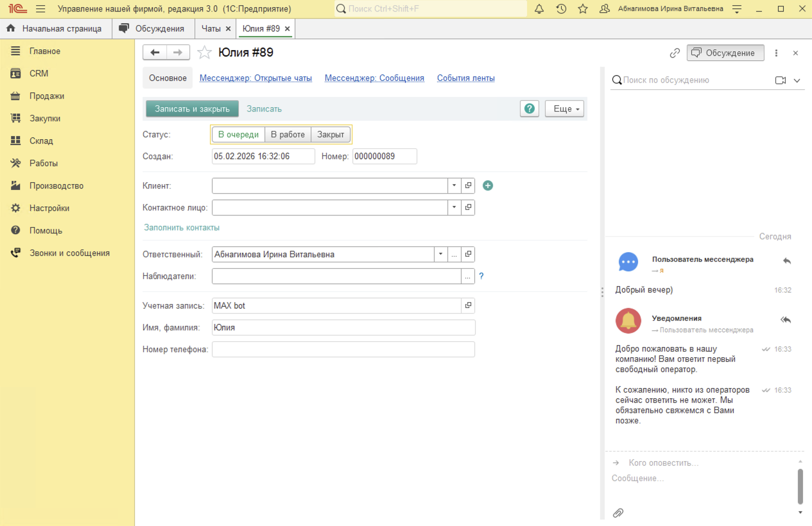This screenshot has width=812, height=526.
Task: Start a video call in discussion panel
Action: tap(781, 80)
